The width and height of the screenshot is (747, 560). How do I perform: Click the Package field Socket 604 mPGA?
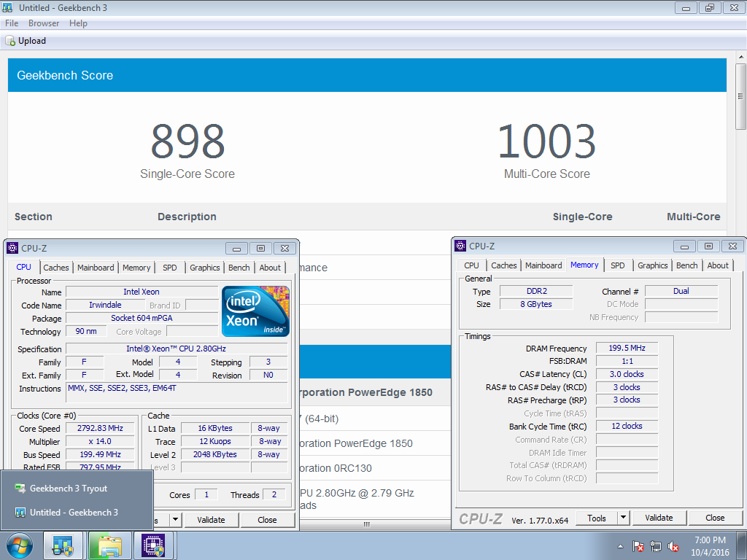pyautogui.click(x=142, y=318)
